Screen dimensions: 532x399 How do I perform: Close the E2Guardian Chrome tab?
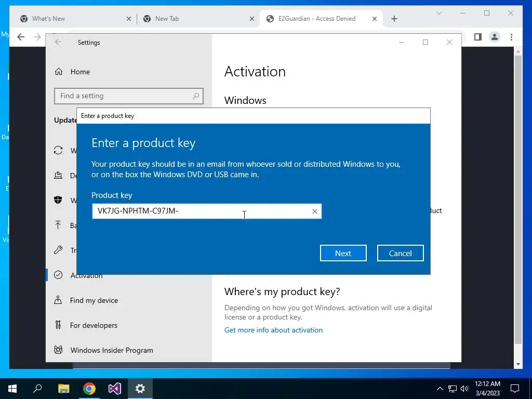pos(375,19)
